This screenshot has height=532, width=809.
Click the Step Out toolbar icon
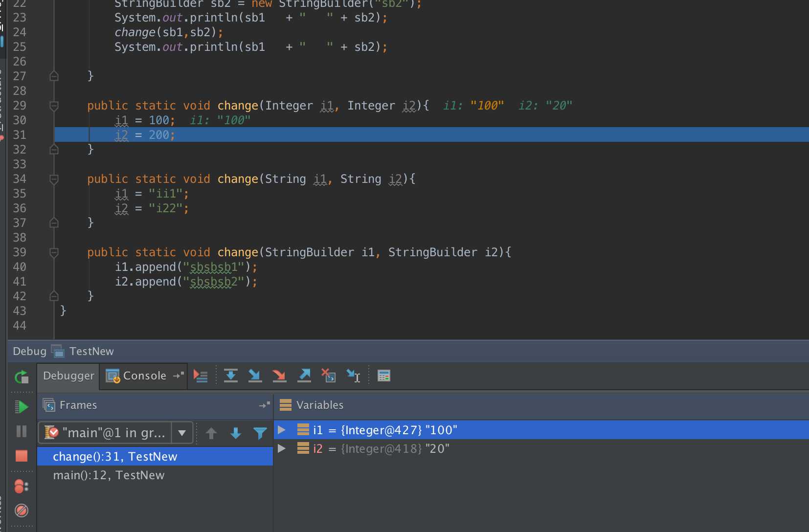304,376
